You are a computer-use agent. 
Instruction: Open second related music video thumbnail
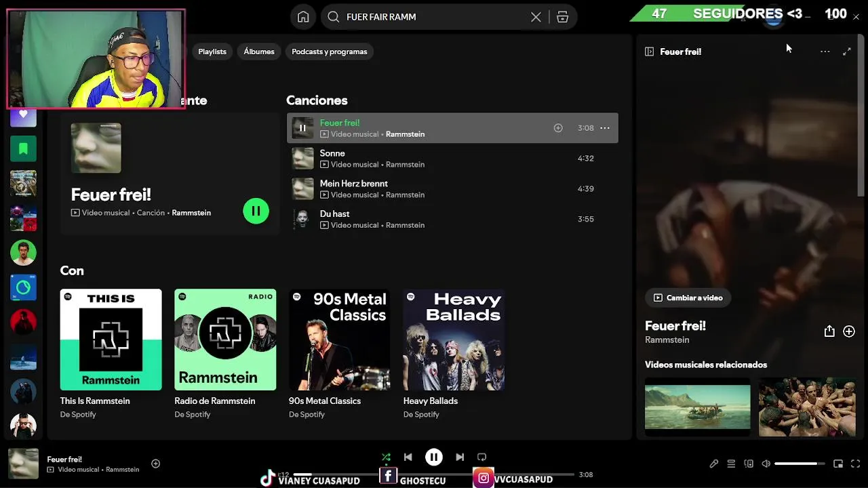(x=807, y=406)
